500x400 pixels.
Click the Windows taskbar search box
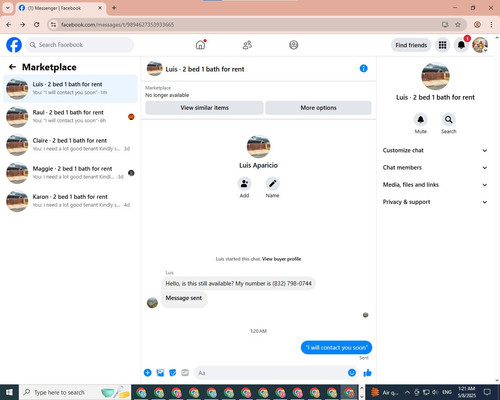[75, 392]
